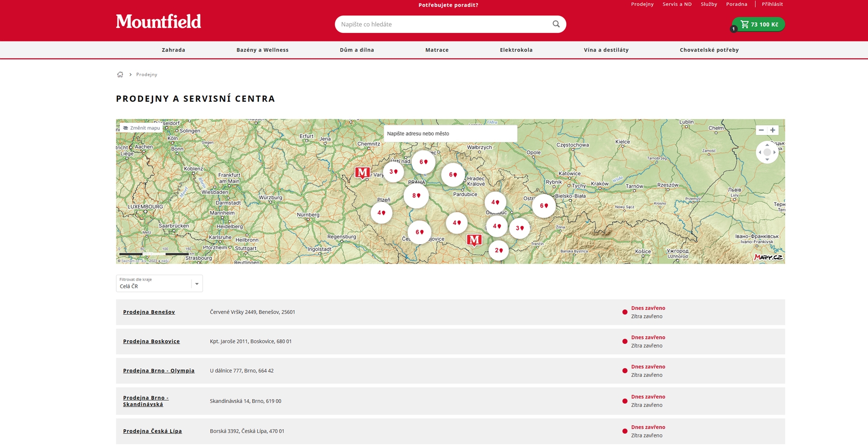The height and width of the screenshot is (445, 868).
Task: Open the cluster of 8 stores near Praha
Action: point(416,195)
